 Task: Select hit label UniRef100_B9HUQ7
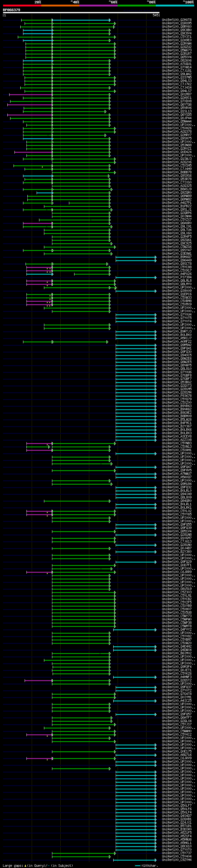coord(177,257)
